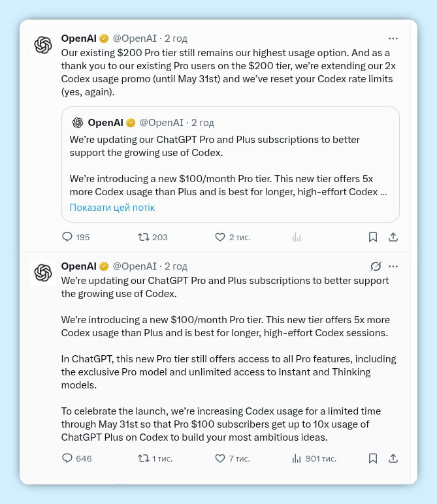
Task: Open the more options menu of first post
Action: [x=393, y=39]
